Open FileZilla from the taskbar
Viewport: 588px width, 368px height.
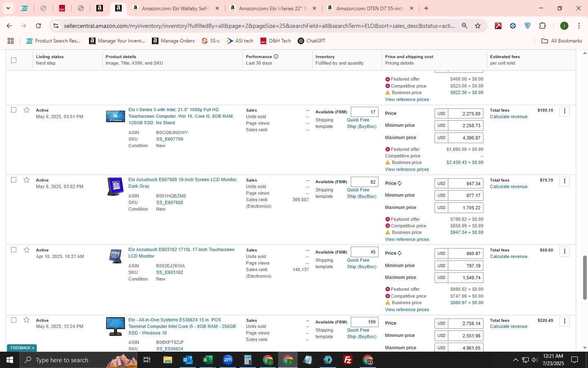coord(347,360)
